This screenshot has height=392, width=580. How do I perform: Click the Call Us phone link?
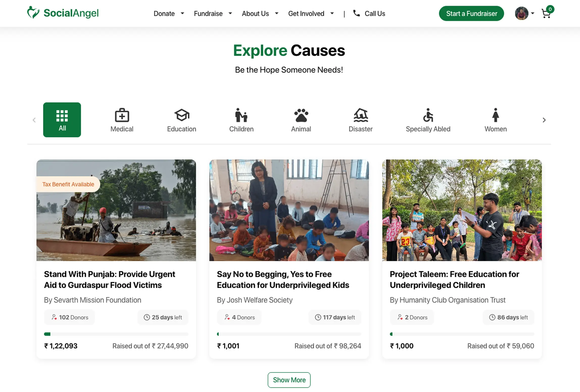pos(369,14)
